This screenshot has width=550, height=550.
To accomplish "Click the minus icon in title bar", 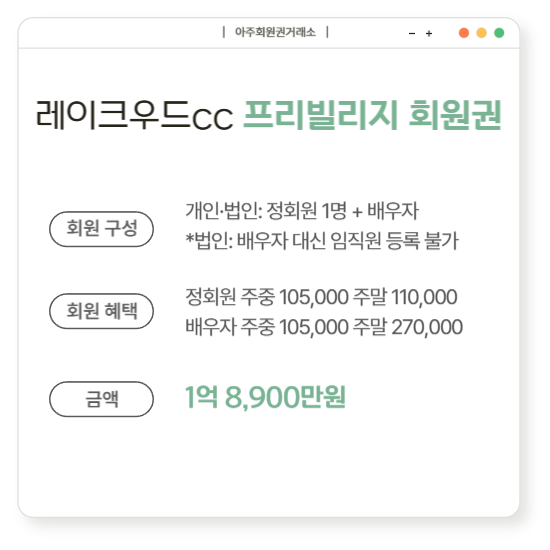I will pos(412,34).
